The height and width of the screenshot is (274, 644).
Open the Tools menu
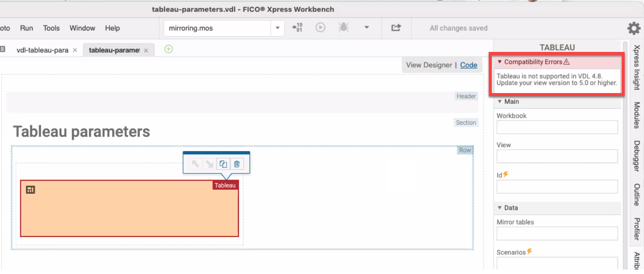pos(51,28)
